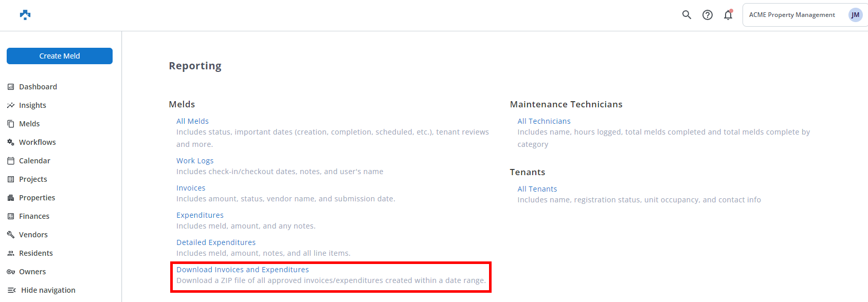Click the Workflows gear icon
Viewport: 868px width, 302px height.
tap(11, 142)
